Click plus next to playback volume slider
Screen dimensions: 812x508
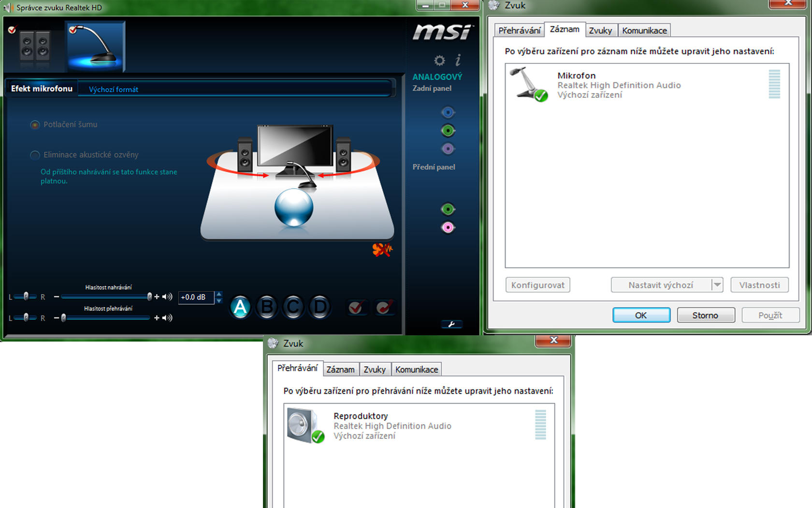point(157,318)
